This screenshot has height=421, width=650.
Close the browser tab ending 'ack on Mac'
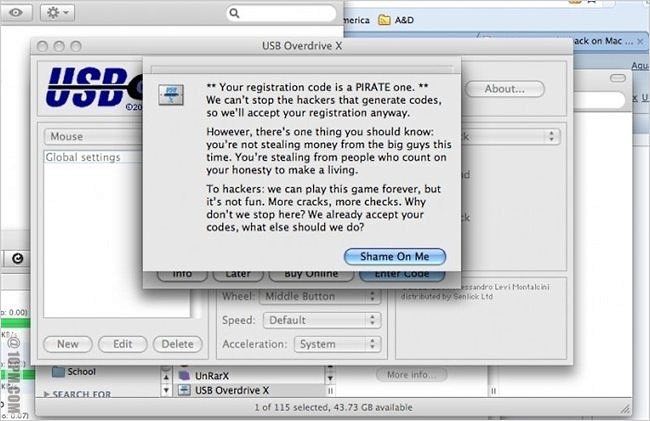point(640,41)
